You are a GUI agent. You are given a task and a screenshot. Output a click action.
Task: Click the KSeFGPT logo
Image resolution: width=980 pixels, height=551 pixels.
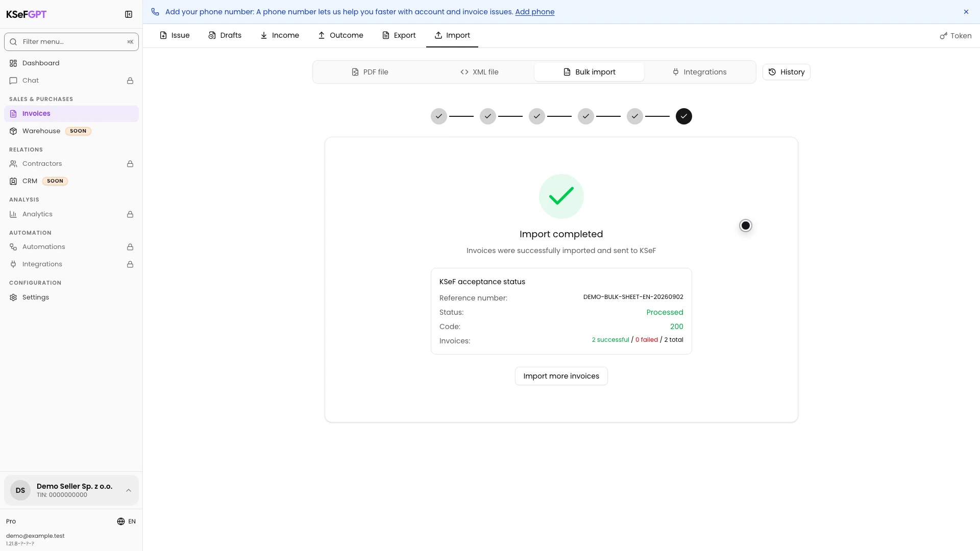tap(26, 14)
